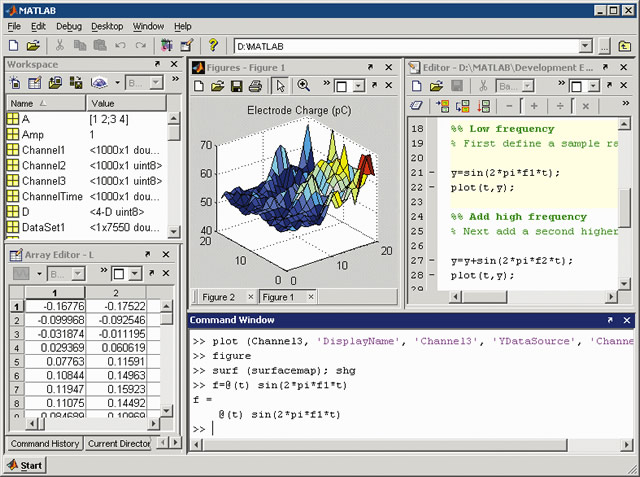640x477 pixels.
Task: Click divide value button in Editor
Action: coord(560,106)
